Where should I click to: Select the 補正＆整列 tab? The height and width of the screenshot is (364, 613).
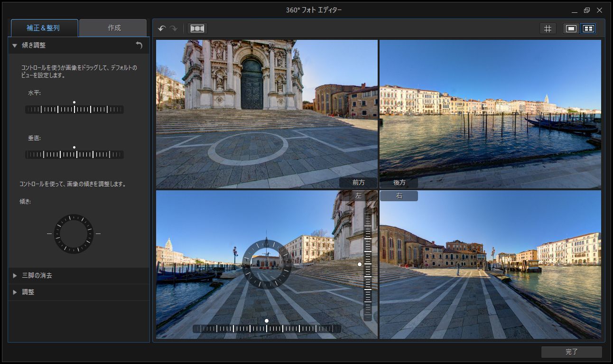(44, 28)
